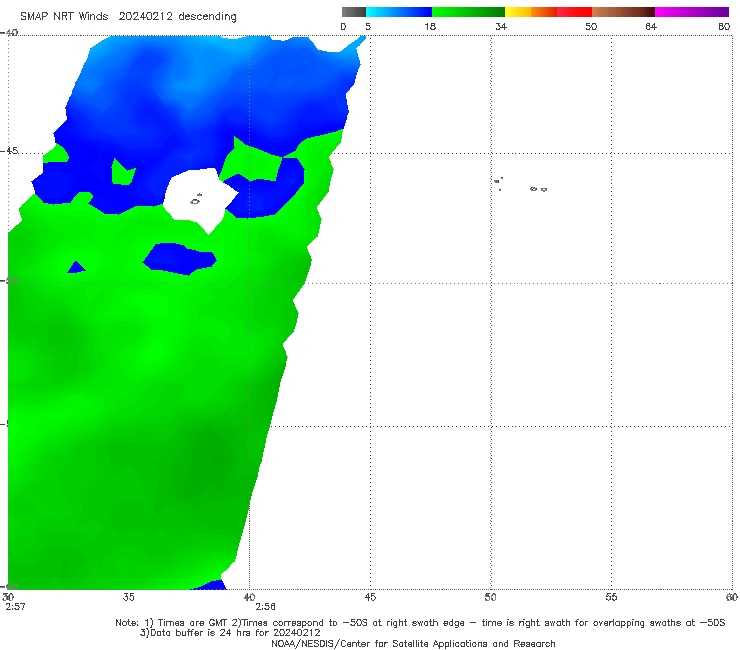Click the note "3)Data buffer is 24 hrs"
This screenshot has height=650, width=740.
point(230,633)
